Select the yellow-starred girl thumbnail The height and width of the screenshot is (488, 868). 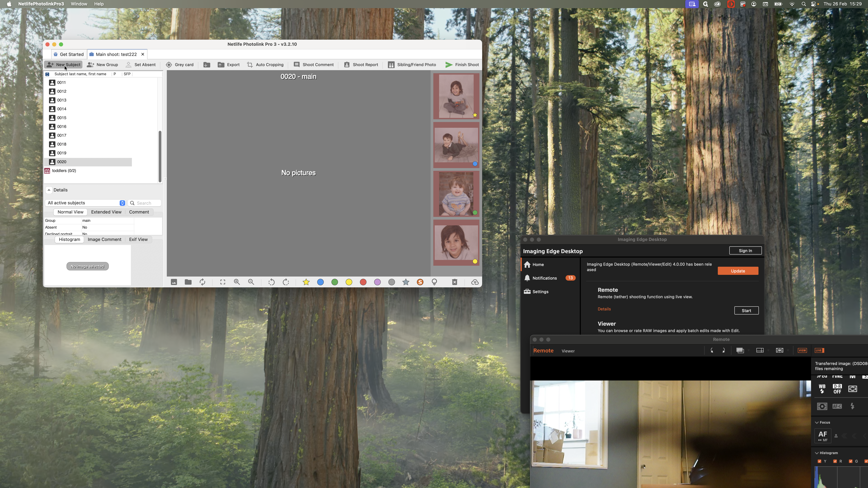coord(456,96)
